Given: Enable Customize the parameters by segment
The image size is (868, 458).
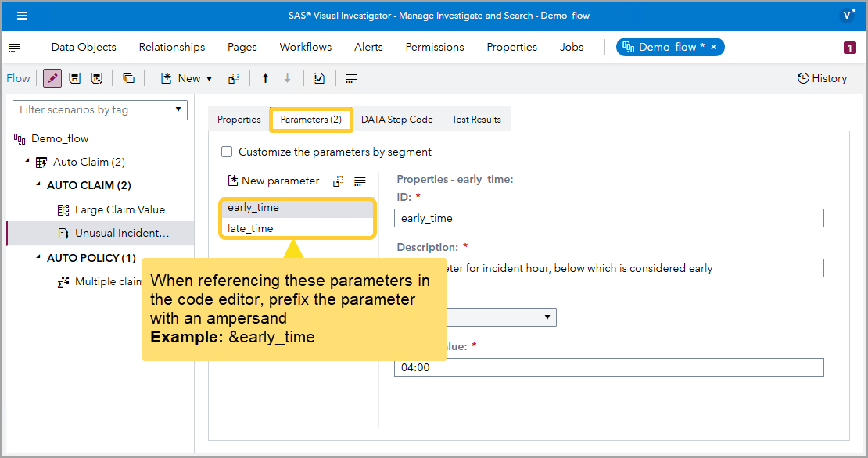Looking at the screenshot, I should point(227,152).
